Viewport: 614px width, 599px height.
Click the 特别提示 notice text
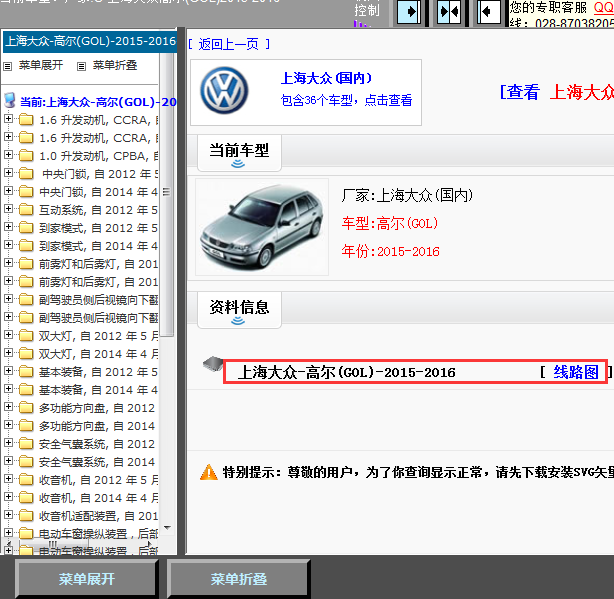[418, 472]
